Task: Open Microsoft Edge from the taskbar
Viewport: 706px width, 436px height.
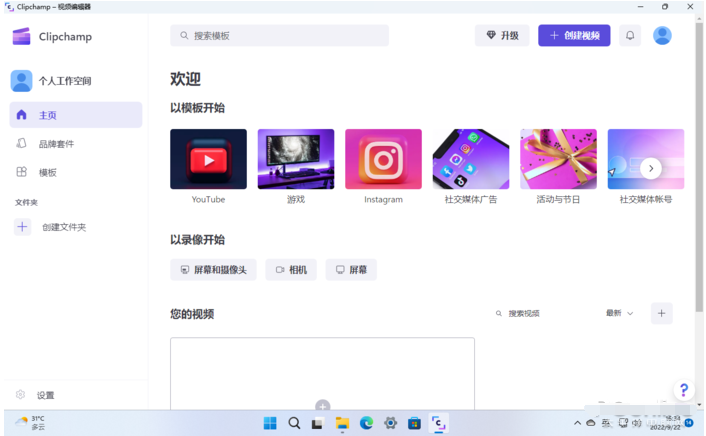Action: 367,423
